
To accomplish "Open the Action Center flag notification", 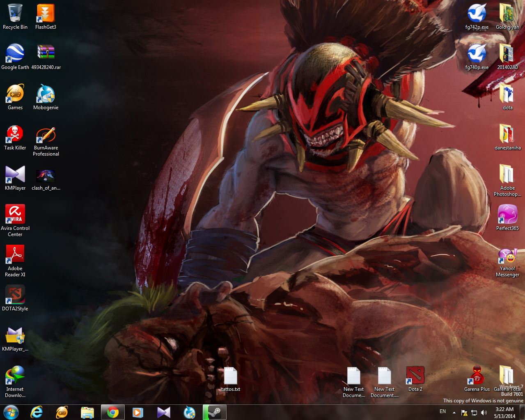I will (x=465, y=413).
